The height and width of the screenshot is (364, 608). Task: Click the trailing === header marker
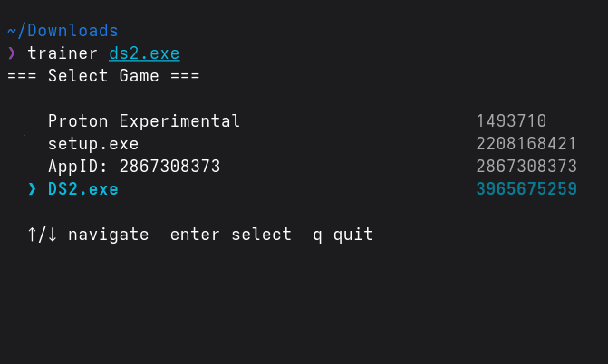click(185, 76)
